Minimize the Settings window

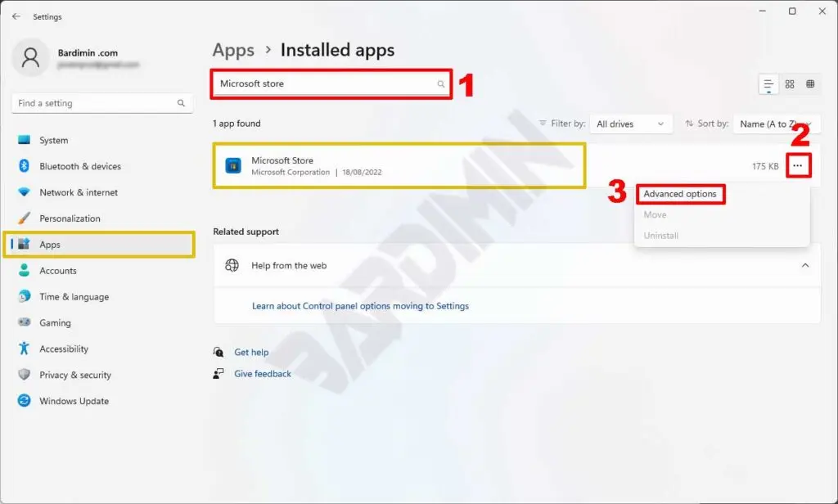(x=763, y=11)
